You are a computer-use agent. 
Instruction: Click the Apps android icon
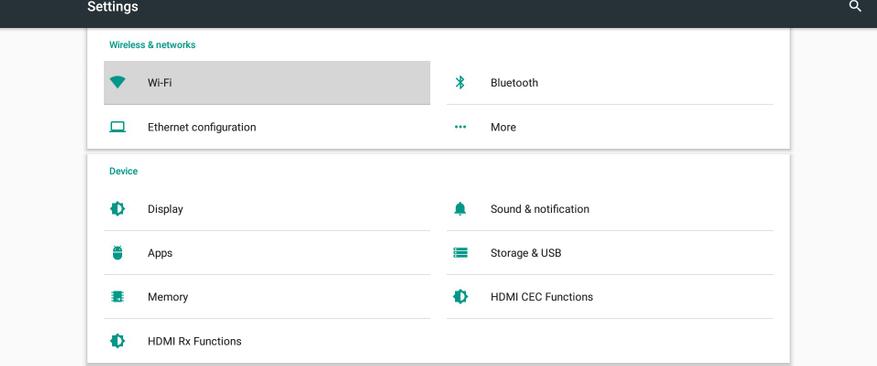117,253
